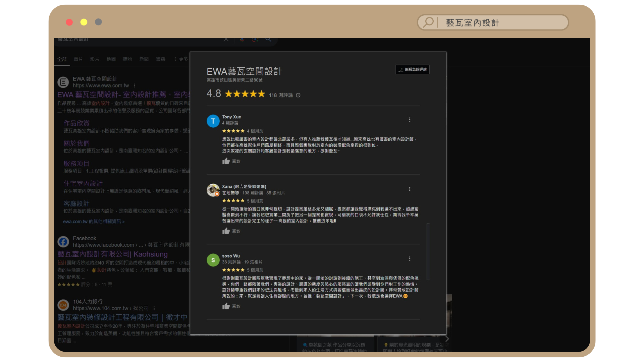
Task: Click the rating info icon beside 118 則評論
Action: (x=298, y=95)
